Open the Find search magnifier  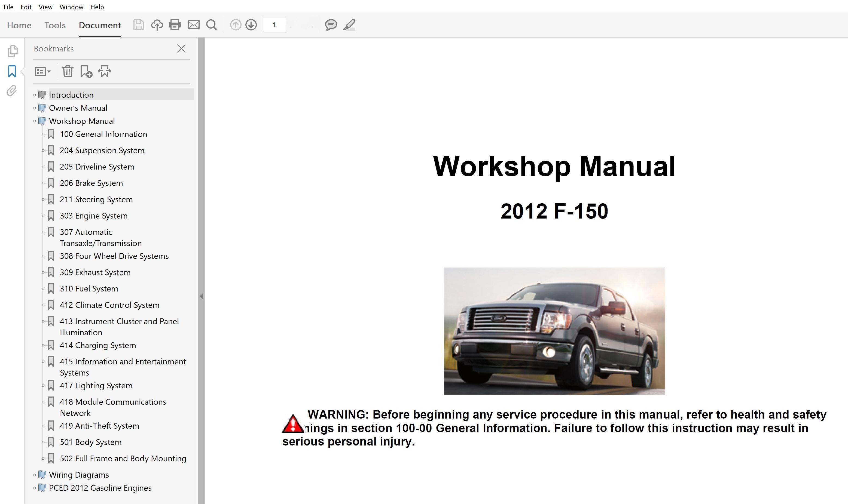[212, 25]
